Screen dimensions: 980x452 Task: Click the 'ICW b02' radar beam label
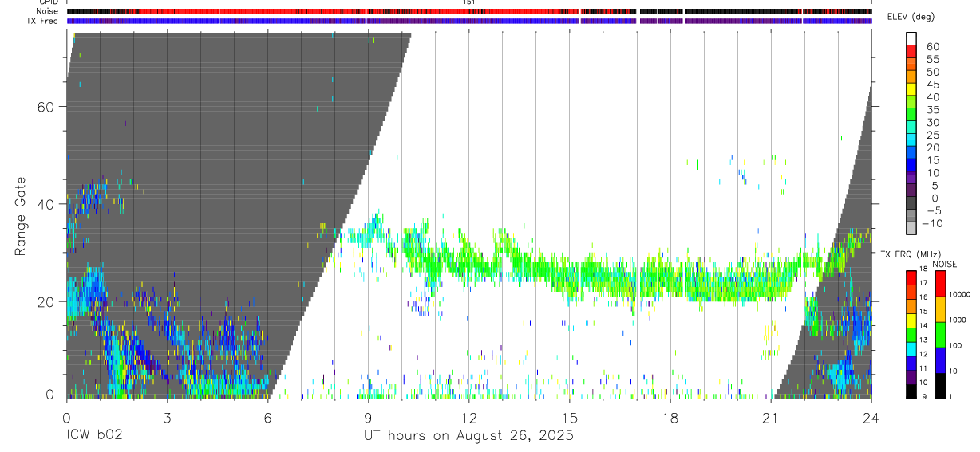[x=95, y=436]
